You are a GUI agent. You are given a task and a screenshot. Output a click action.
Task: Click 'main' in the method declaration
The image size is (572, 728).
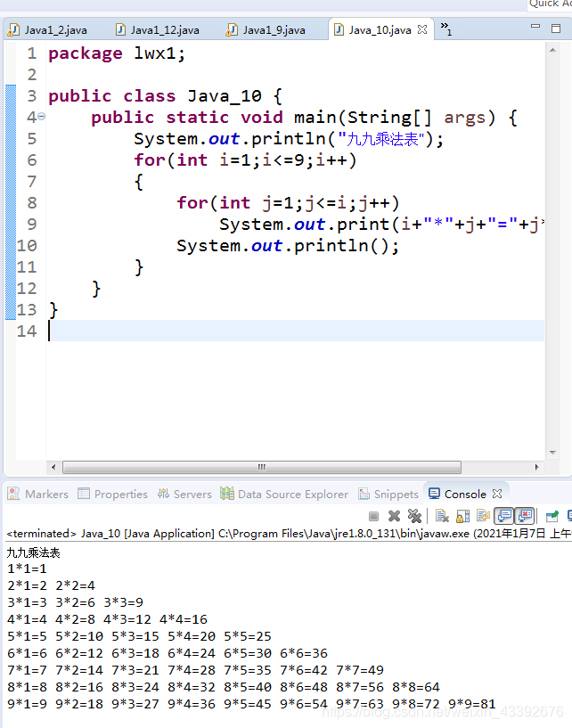pos(315,118)
